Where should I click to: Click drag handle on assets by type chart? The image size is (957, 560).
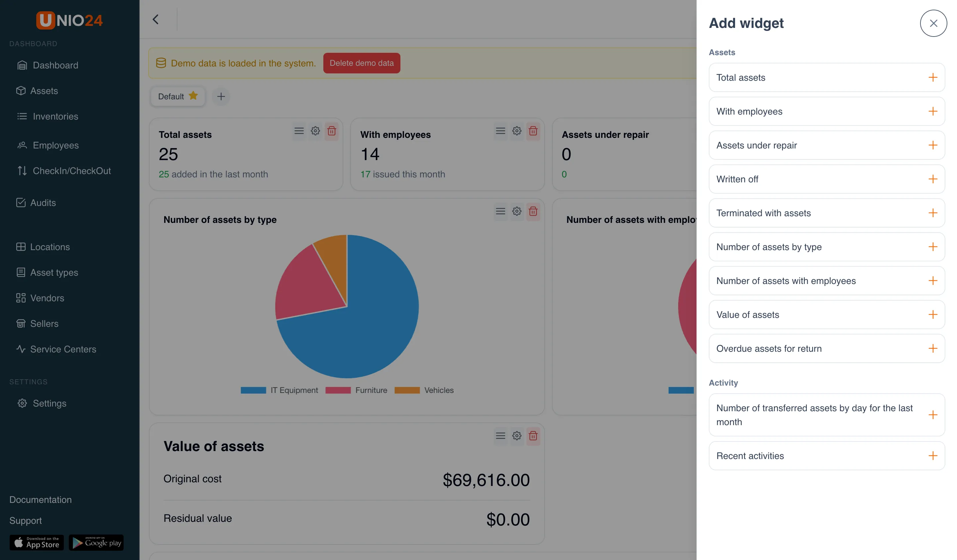[500, 211]
